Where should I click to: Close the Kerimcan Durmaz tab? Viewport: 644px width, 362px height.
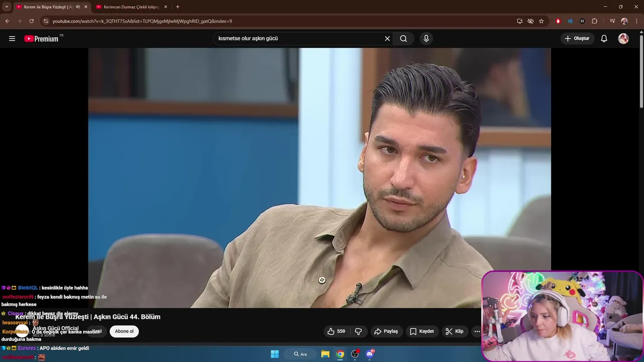click(x=166, y=7)
